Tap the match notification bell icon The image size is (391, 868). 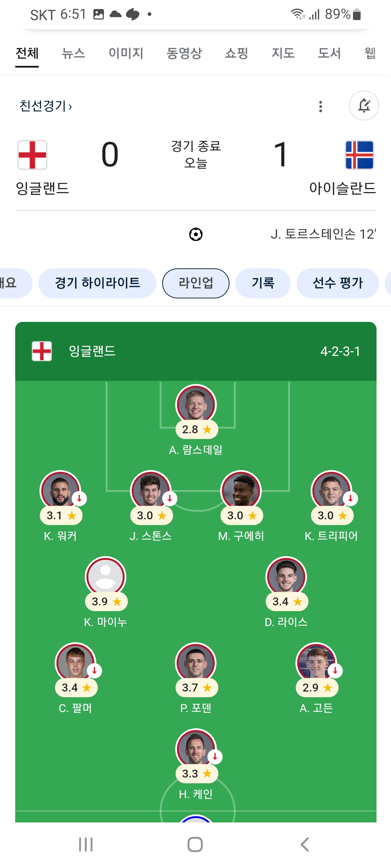click(364, 106)
